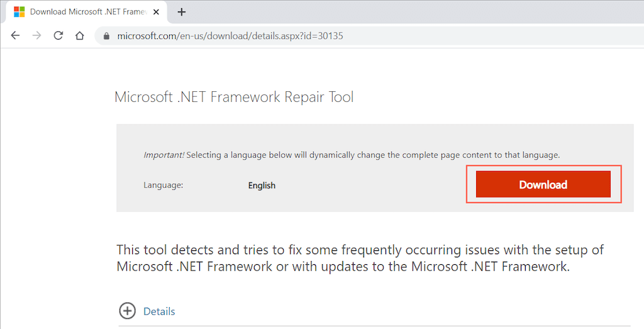Expand Details with the plus icon
This screenshot has width=644, height=329.
[x=127, y=311]
